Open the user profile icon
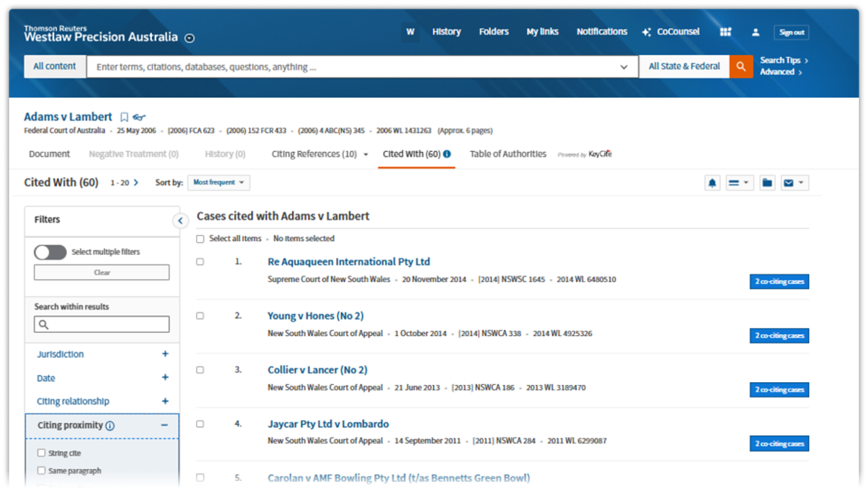Image resolution: width=868 pixels, height=488 pixels. point(755,33)
